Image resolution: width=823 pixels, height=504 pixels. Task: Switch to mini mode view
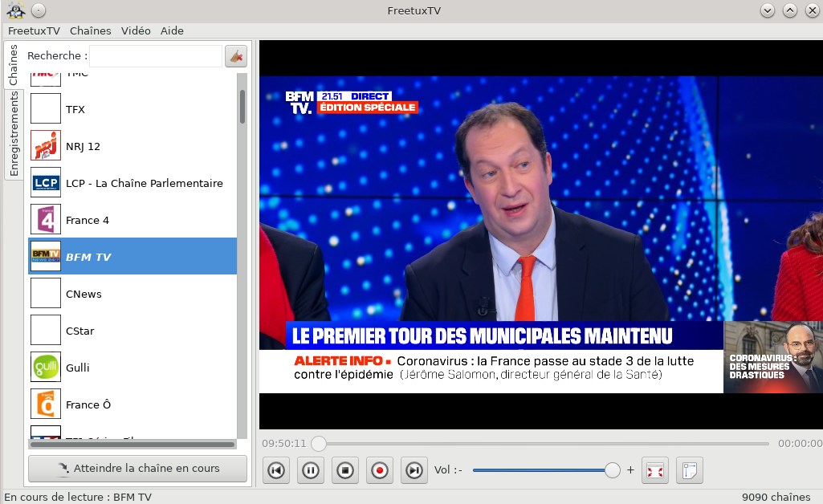point(690,470)
